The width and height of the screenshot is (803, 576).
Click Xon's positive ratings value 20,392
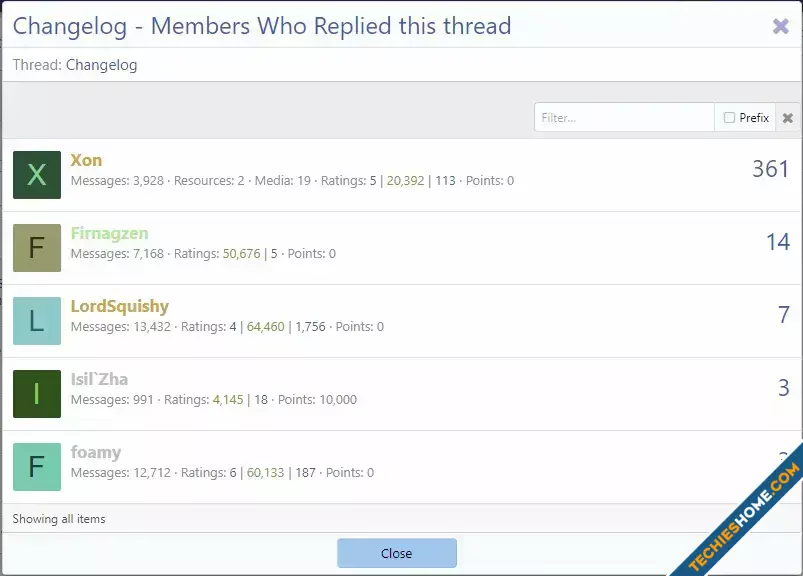406,181
